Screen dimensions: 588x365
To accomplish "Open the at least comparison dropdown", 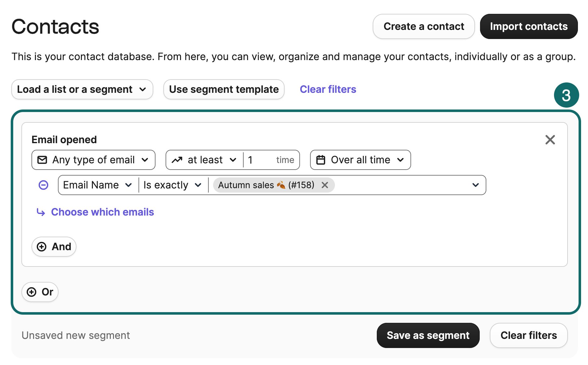I will [x=233, y=160].
